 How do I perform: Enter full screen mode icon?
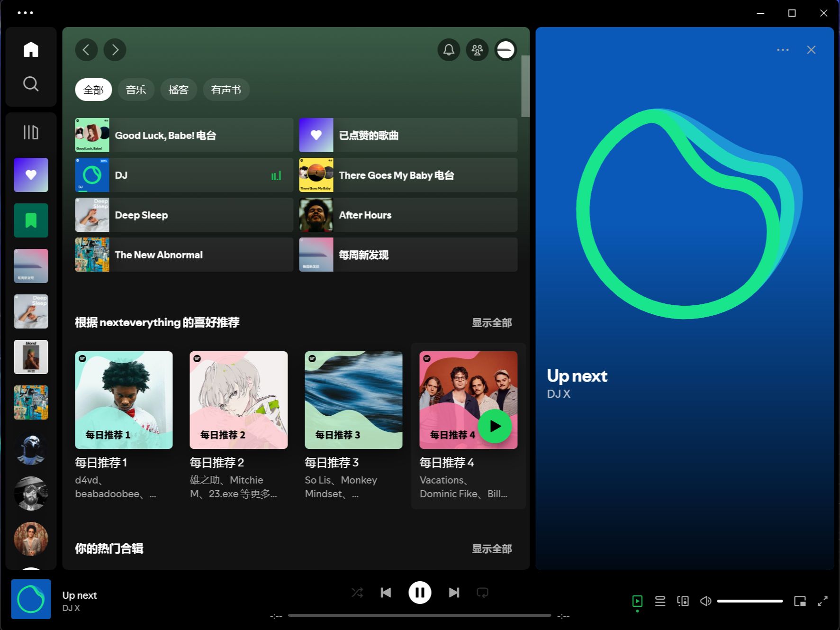[822, 601]
